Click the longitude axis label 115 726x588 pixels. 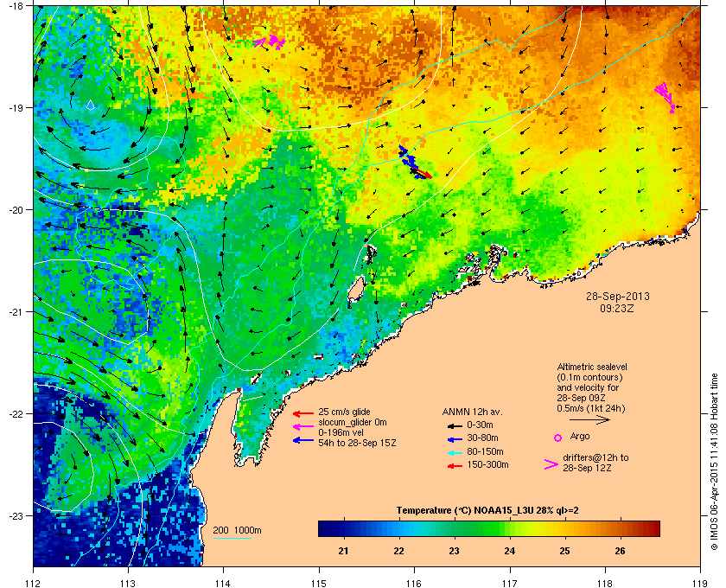319,583
